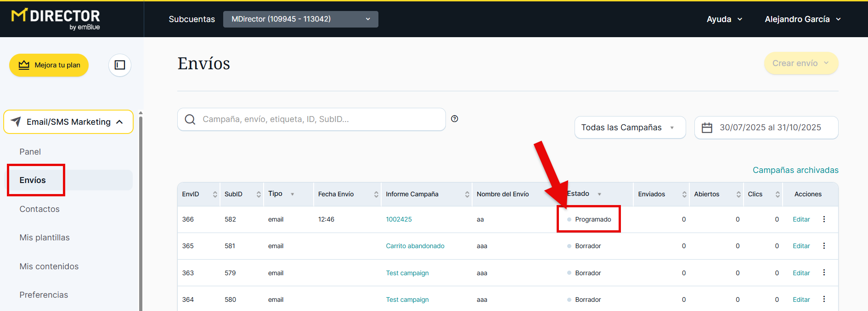The image size is (868, 311).
Task: Click the calendar icon in date range
Action: coord(707,128)
